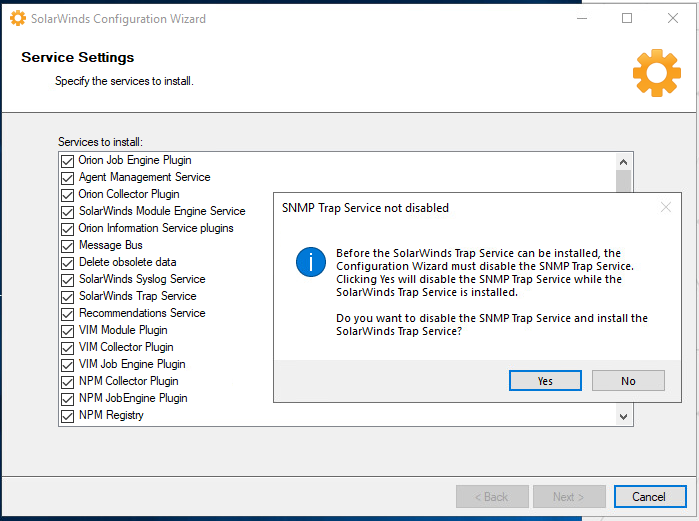Select the 'Message Bus' list label
This screenshot has height=521, width=699.
(x=111, y=245)
